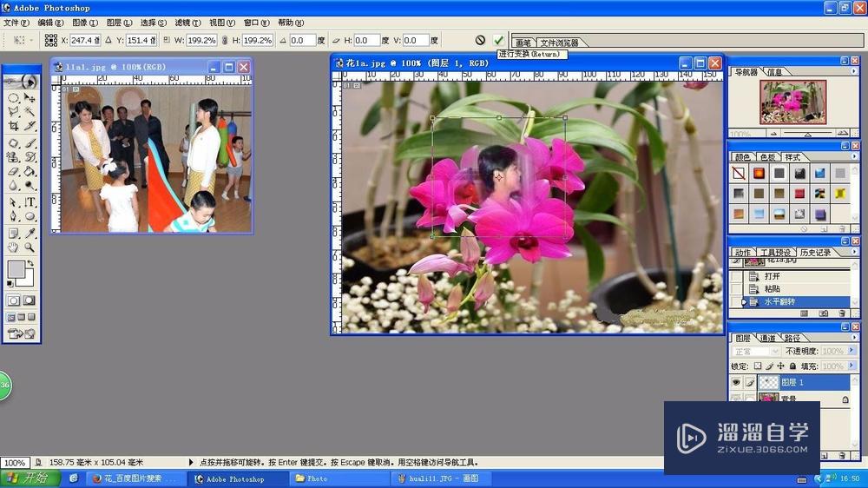Click the 开始 Start button
The width and height of the screenshot is (868, 488).
pos(30,478)
